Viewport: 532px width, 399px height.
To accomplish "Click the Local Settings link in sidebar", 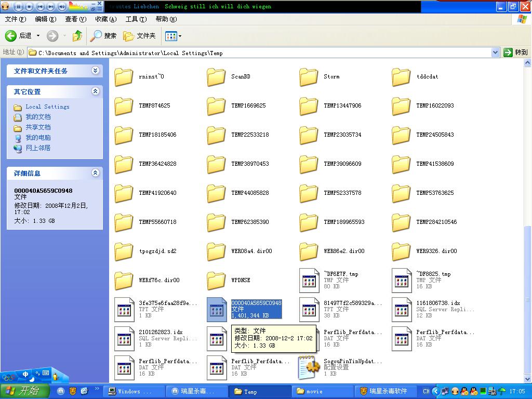I will [x=47, y=107].
